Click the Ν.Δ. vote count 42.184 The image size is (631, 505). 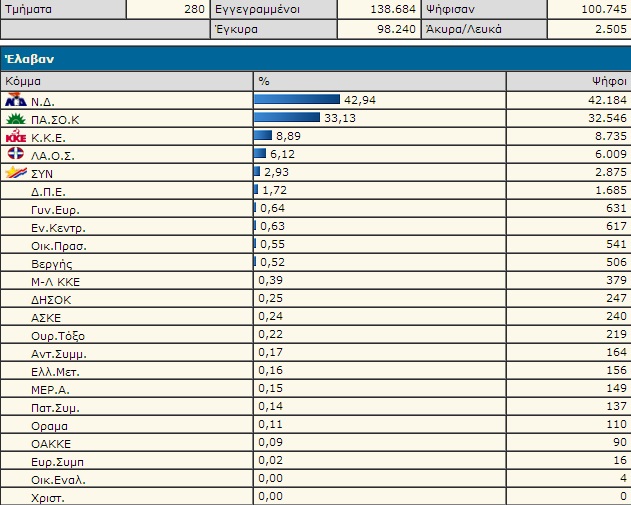tap(607, 100)
